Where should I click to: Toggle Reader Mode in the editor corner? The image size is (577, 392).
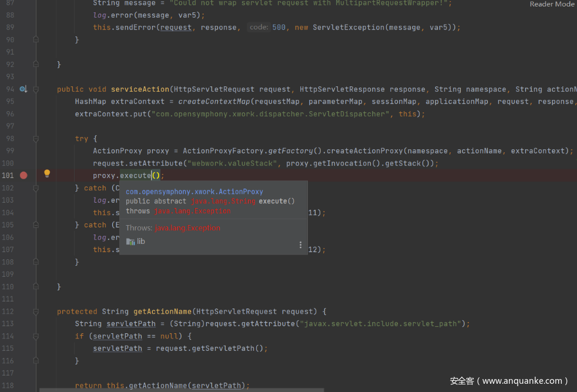pyautogui.click(x=552, y=4)
